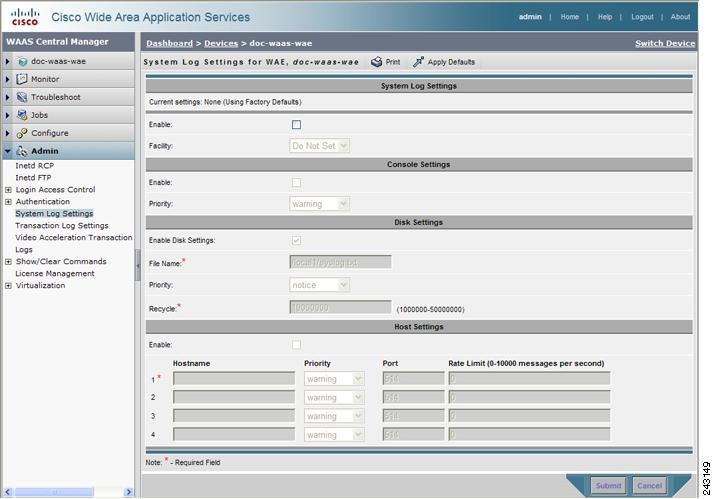Click the Jobs icon in sidebar

click(x=22, y=115)
